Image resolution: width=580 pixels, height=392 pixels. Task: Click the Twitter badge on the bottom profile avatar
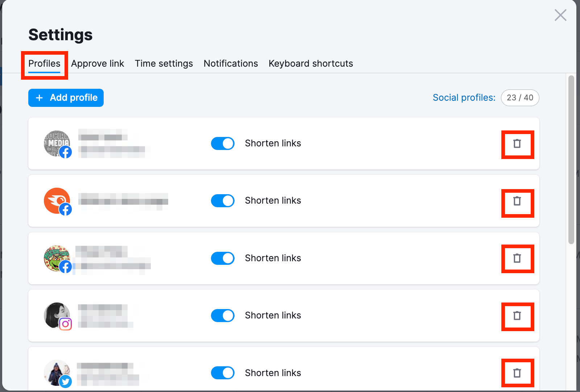66,381
